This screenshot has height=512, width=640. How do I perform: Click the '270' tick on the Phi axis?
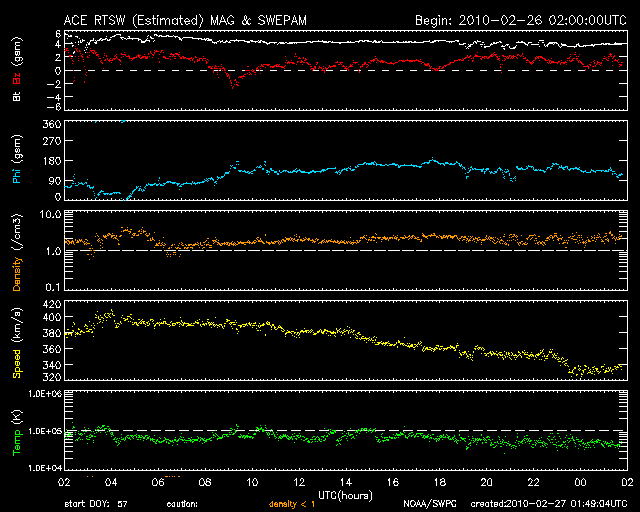click(x=52, y=142)
